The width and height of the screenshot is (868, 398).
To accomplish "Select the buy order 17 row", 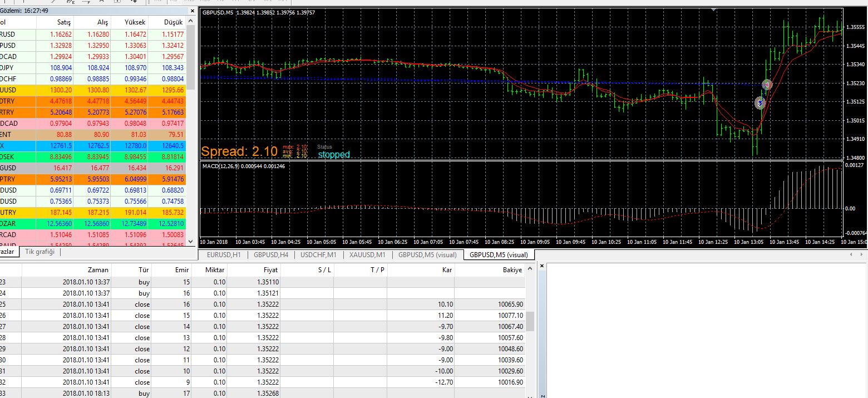I will pyautogui.click(x=263, y=394).
